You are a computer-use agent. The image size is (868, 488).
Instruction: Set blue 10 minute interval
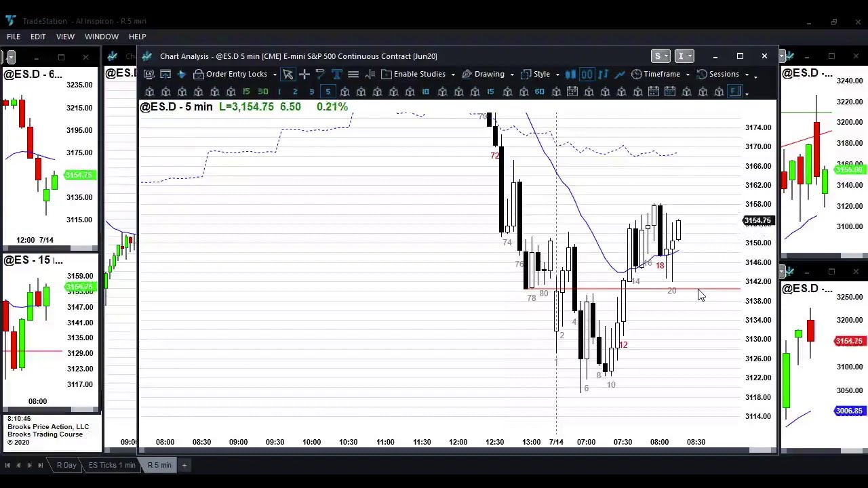click(425, 91)
